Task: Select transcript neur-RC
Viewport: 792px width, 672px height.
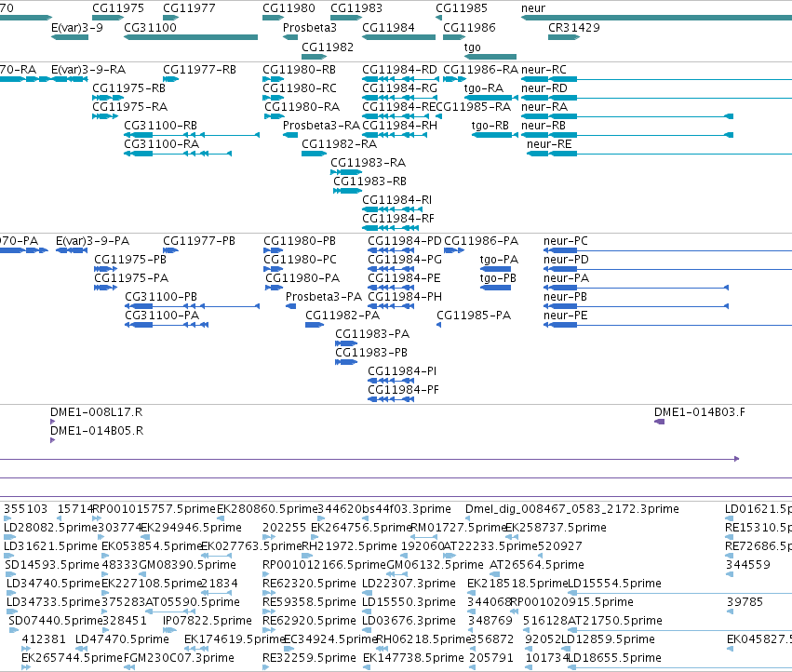Action: tap(544, 69)
